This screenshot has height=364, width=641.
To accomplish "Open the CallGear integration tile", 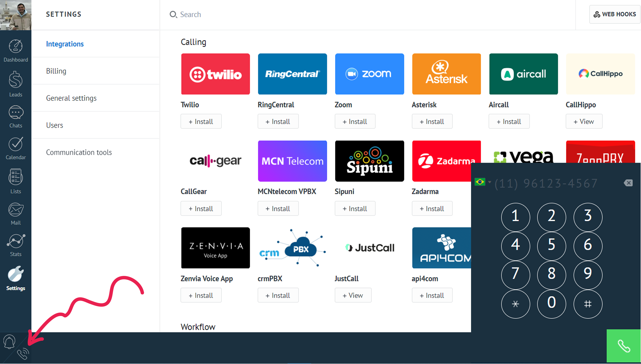I will [x=215, y=161].
